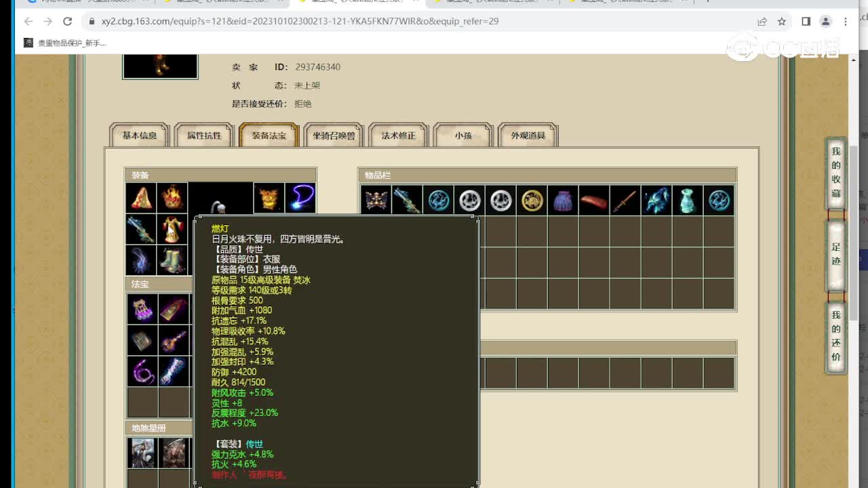Open 我的收藏 in the side panel

(x=836, y=173)
